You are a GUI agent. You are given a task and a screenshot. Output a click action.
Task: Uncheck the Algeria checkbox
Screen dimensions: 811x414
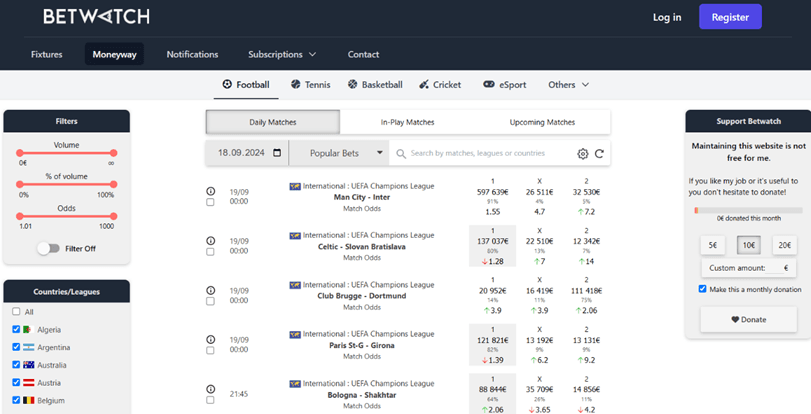click(16, 329)
